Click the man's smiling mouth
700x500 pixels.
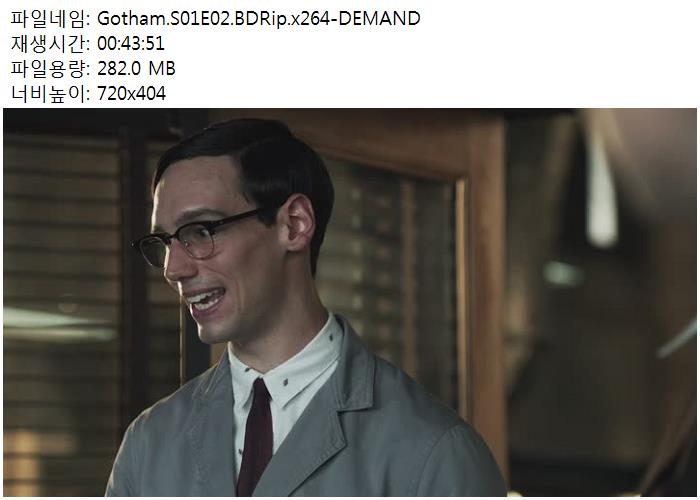(x=205, y=299)
